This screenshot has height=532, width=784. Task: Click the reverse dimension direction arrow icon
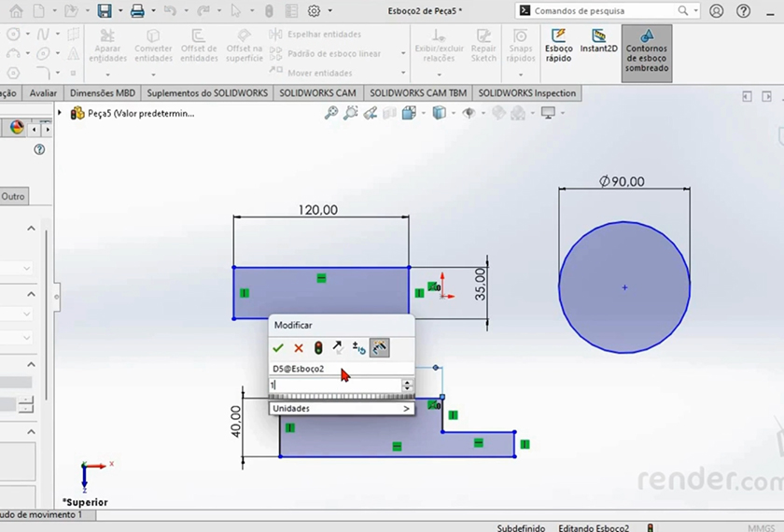338,348
